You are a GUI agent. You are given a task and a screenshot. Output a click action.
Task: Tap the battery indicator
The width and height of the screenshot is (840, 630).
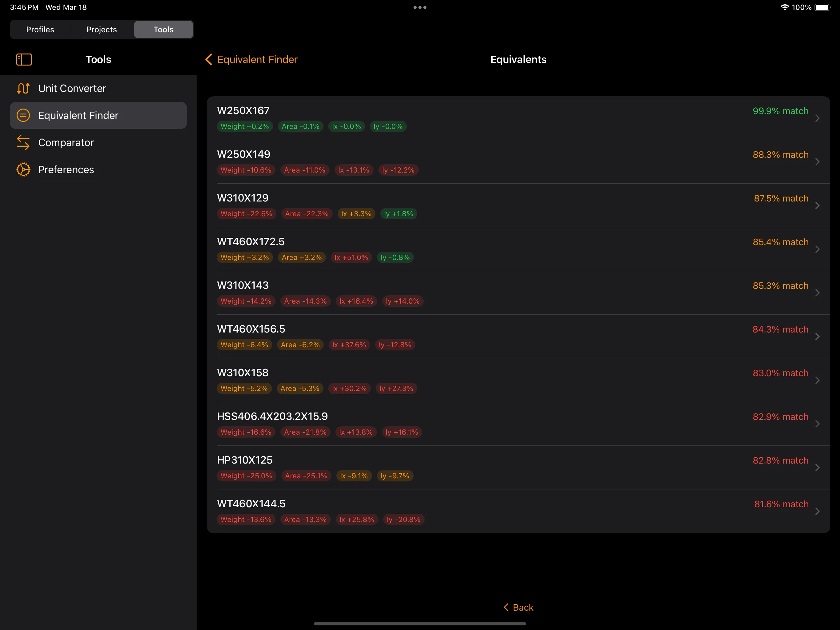(821, 7)
